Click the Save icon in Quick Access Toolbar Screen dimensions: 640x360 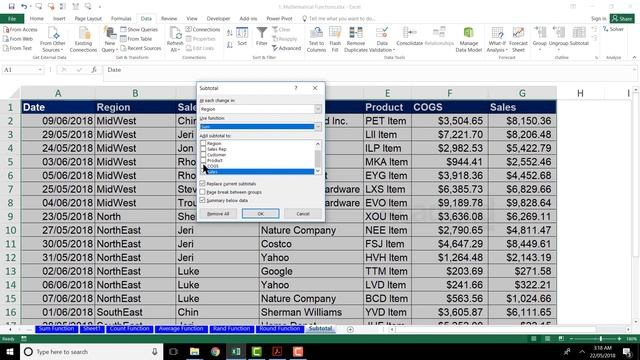pos(11,7)
